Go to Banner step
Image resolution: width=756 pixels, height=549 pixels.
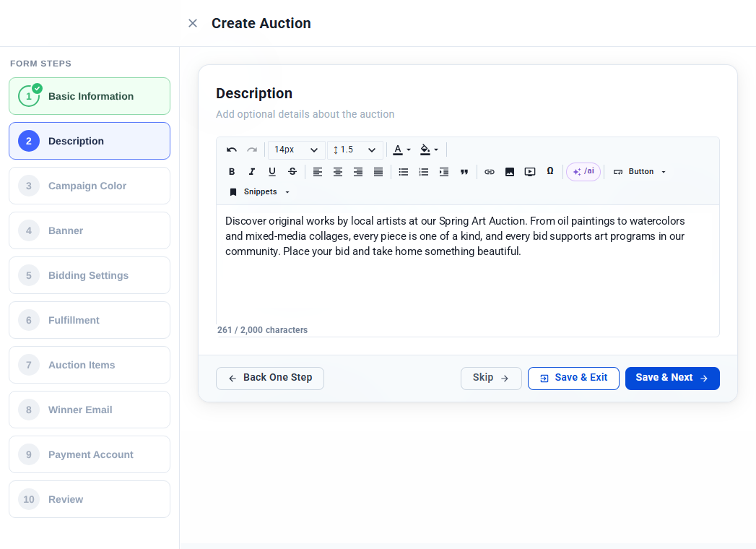click(x=90, y=230)
